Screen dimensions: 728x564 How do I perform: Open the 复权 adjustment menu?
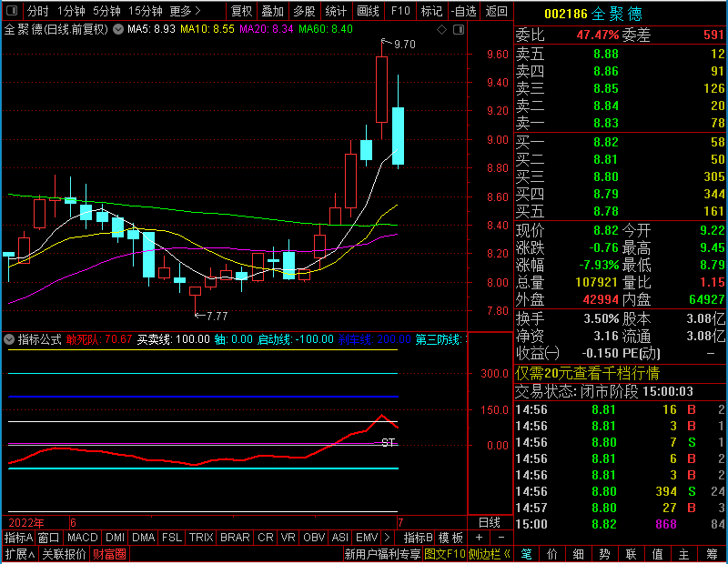241,11
